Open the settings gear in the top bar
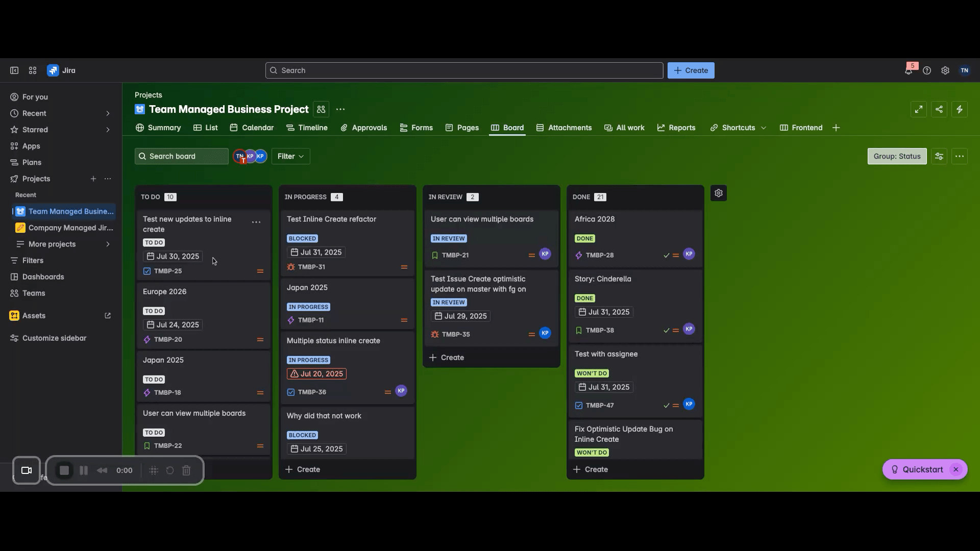This screenshot has height=551, width=980. (945, 70)
